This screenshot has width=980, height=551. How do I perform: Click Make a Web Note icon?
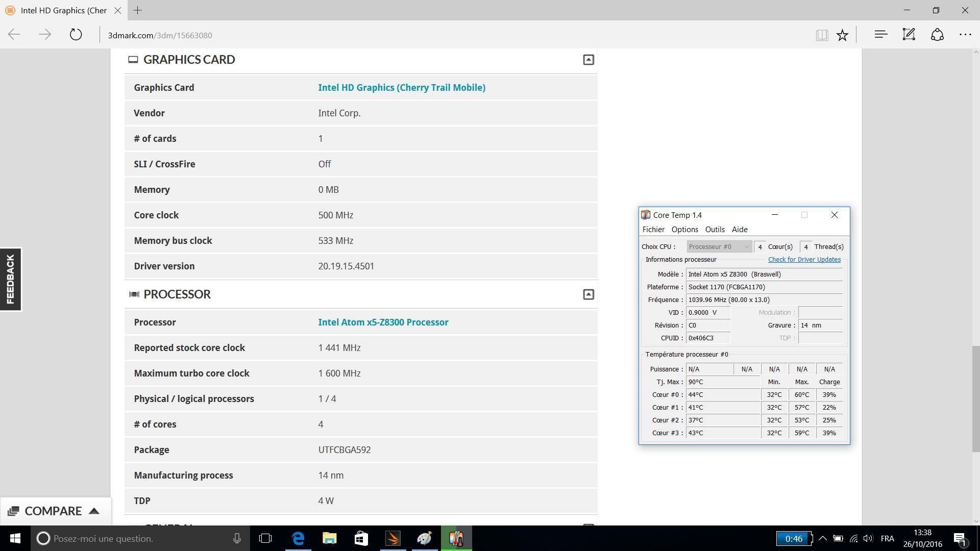tap(909, 35)
